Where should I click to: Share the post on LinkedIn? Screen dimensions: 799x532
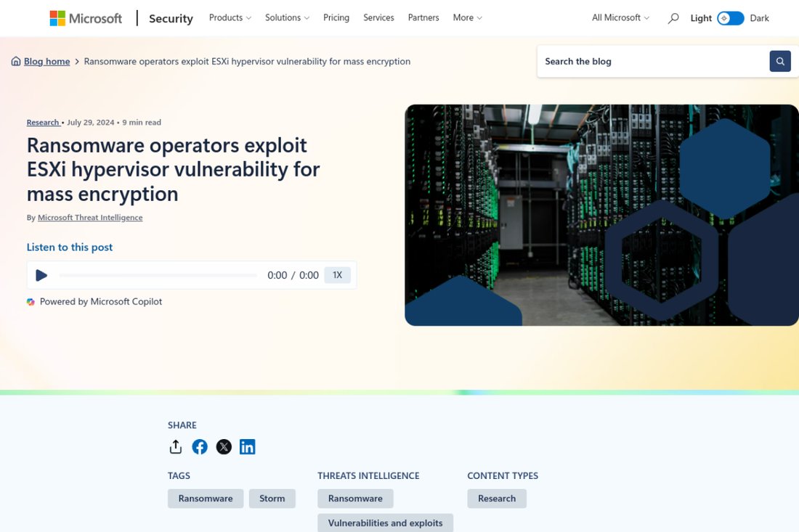click(x=247, y=446)
